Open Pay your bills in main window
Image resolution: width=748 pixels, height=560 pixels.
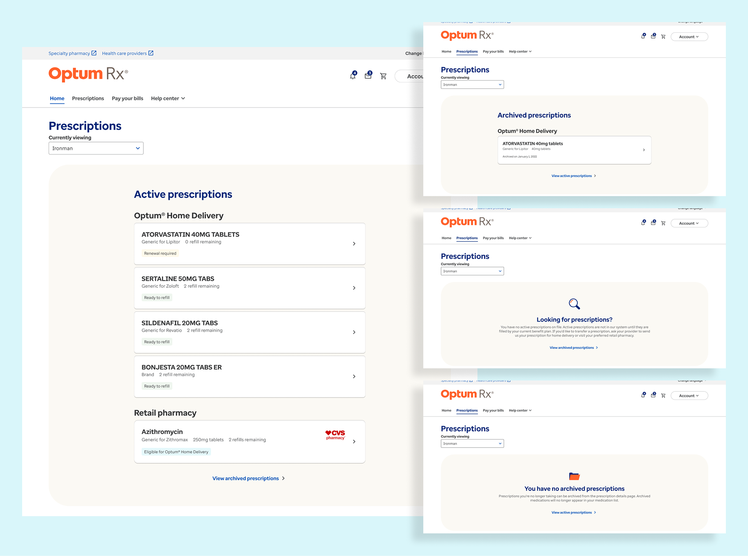coord(127,99)
